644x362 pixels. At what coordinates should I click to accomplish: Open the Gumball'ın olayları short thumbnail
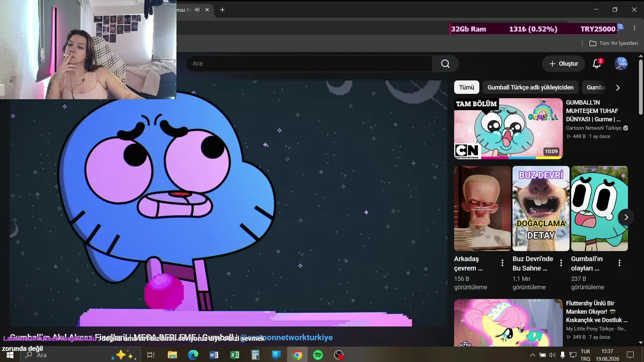(x=599, y=208)
